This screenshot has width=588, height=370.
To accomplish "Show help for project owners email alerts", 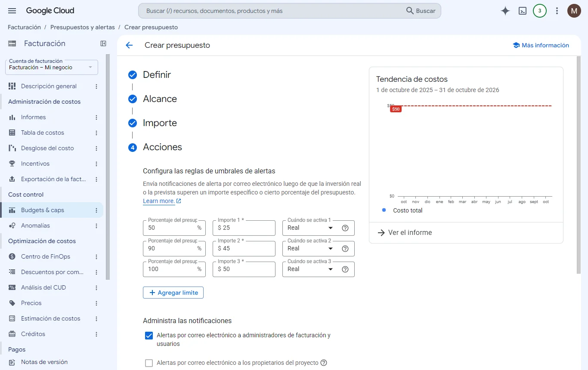I will (324, 363).
